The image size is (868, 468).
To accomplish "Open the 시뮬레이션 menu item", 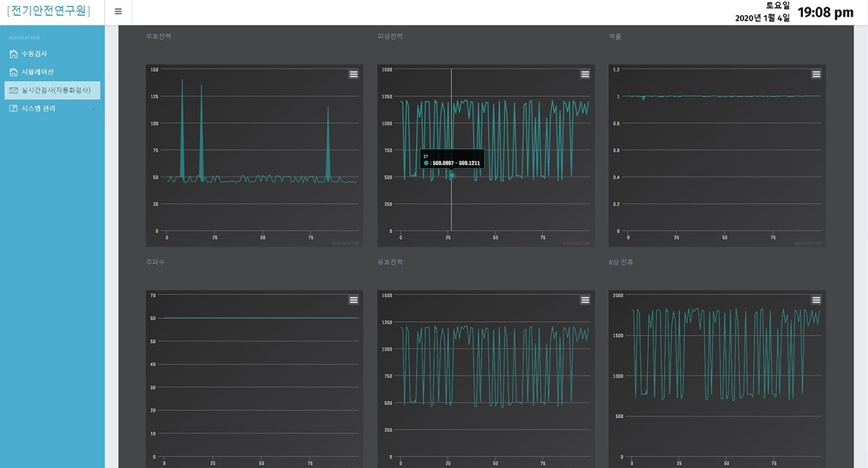I will coord(52,72).
